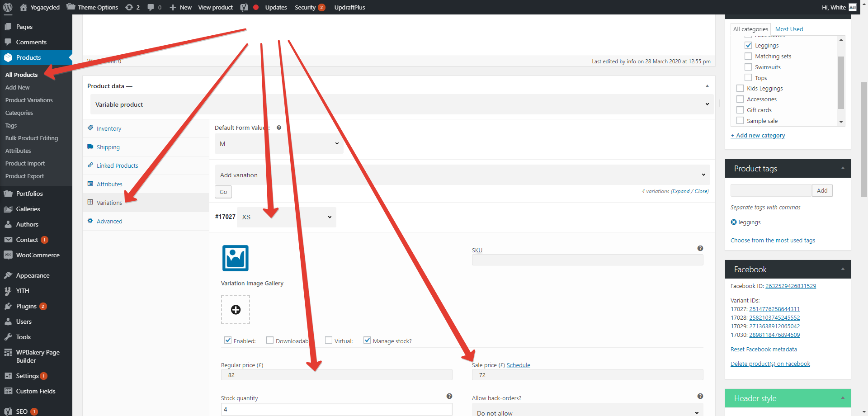Image resolution: width=868 pixels, height=416 pixels.
Task: Click Default Form Values help icon
Action: point(279,128)
